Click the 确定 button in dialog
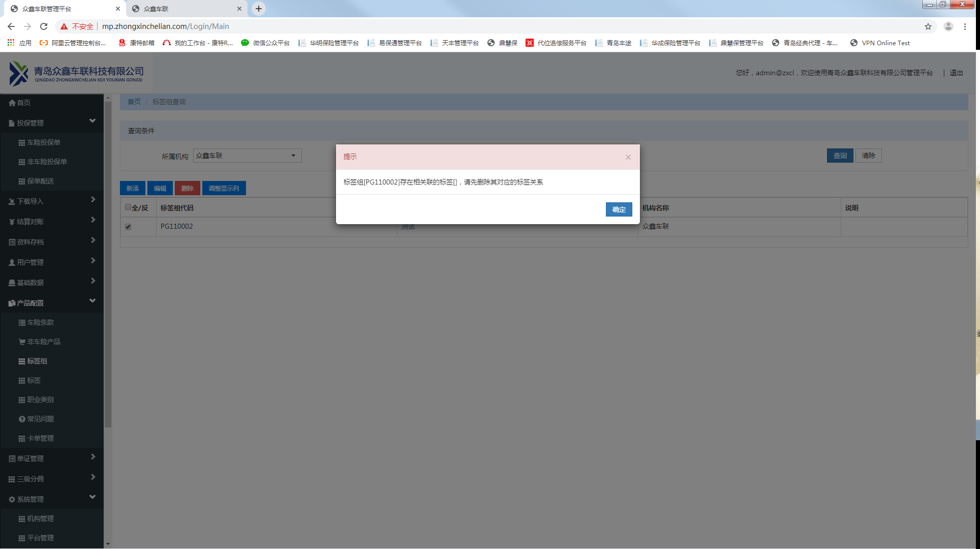Viewport: 980px width, 549px height. coord(619,209)
